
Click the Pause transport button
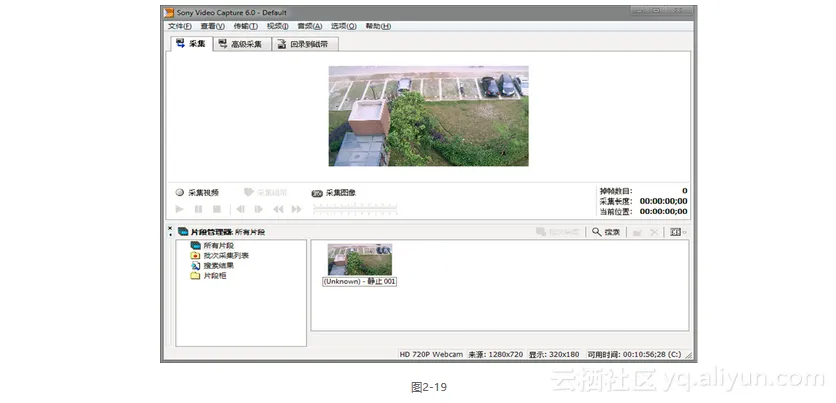click(198, 209)
